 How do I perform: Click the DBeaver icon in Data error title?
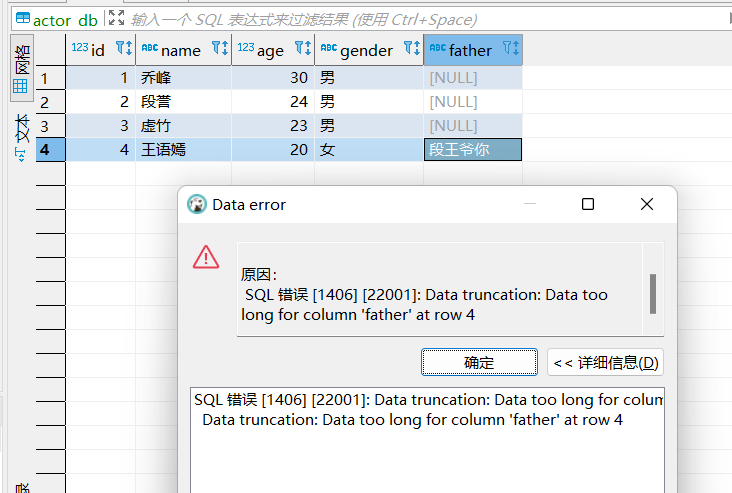[x=197, y=204]
